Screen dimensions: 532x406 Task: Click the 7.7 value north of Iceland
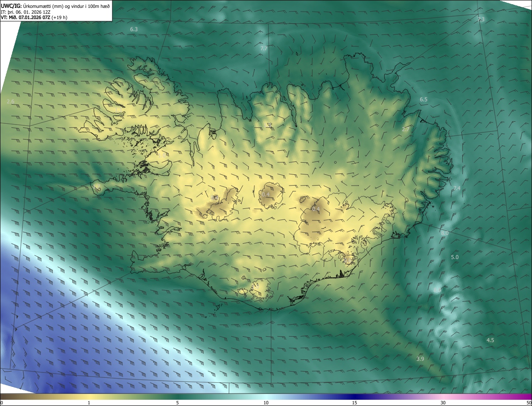[x=264, y=49]
